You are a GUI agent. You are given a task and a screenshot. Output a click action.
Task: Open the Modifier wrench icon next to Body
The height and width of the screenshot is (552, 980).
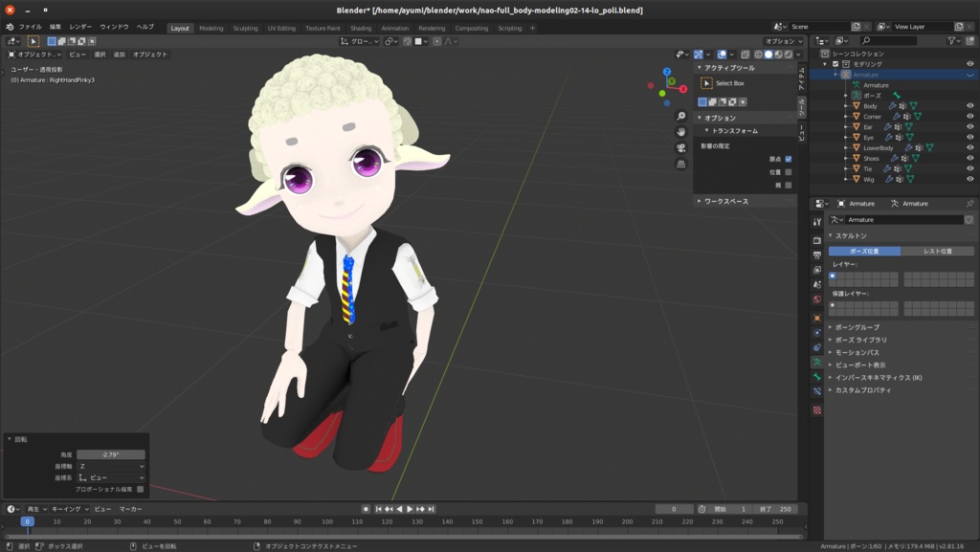pos(893,106)
